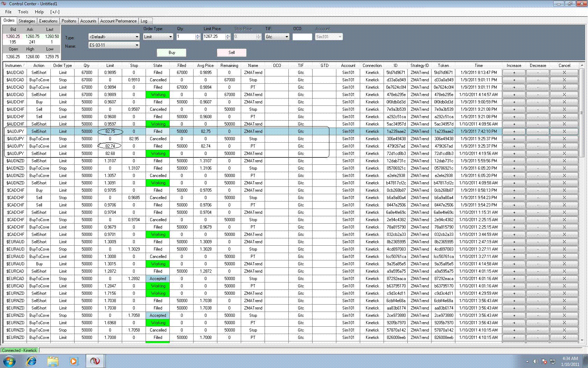Increase the working $EURCAD BuyToCover order price
This screenshot has height=368, width=588.
click(x=514, y=286)
